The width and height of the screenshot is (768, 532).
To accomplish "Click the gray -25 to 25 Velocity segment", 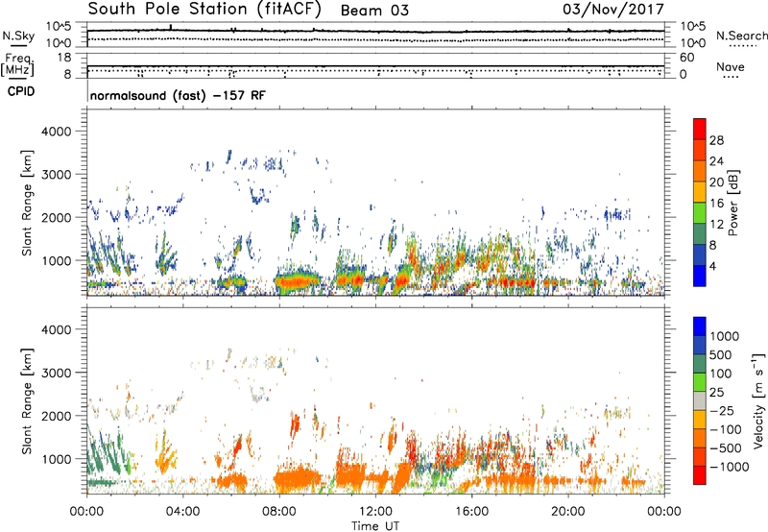I will click(700, 400).
